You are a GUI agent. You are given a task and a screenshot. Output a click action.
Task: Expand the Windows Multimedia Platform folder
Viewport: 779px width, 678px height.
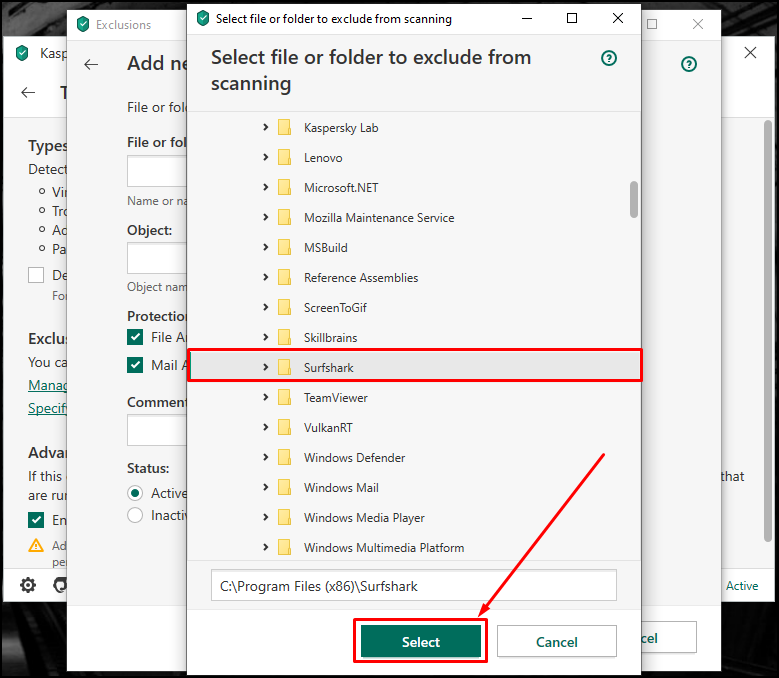click(x=266, y=547)
